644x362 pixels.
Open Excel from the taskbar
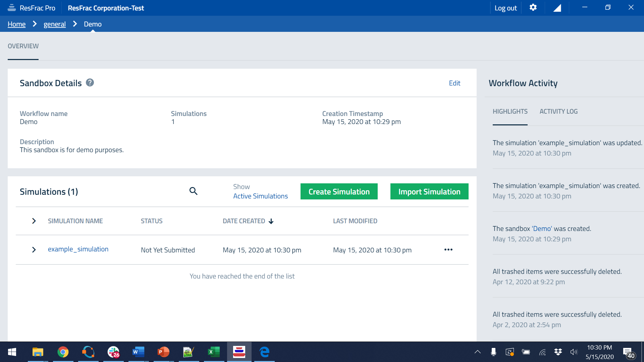coord(214,352)
